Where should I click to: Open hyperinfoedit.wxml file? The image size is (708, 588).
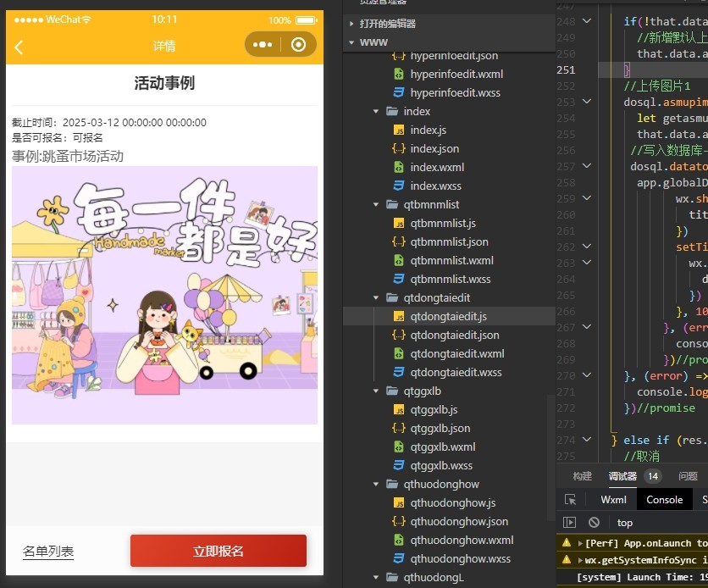pos(456,74)
